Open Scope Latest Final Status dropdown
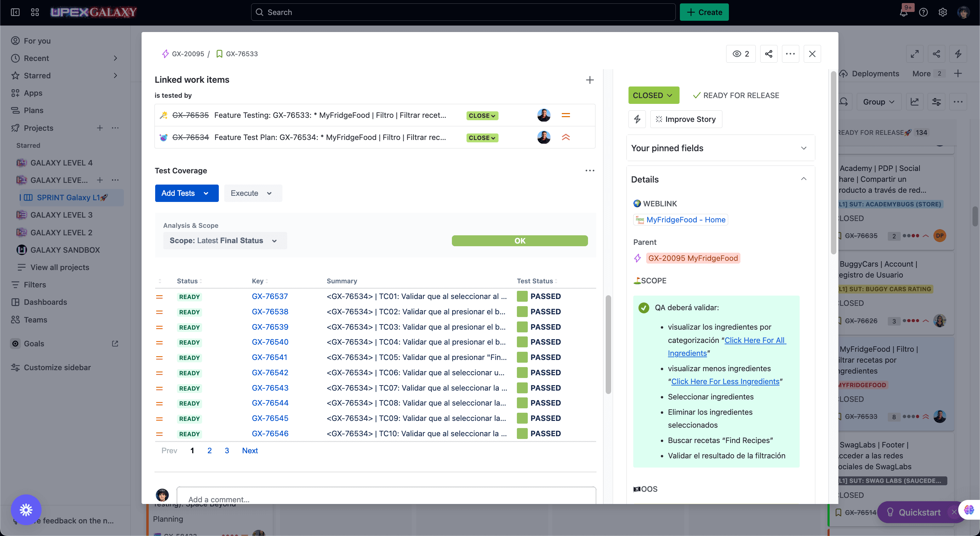The height and width of the screenshot is (536, 980). coord(225,241)
